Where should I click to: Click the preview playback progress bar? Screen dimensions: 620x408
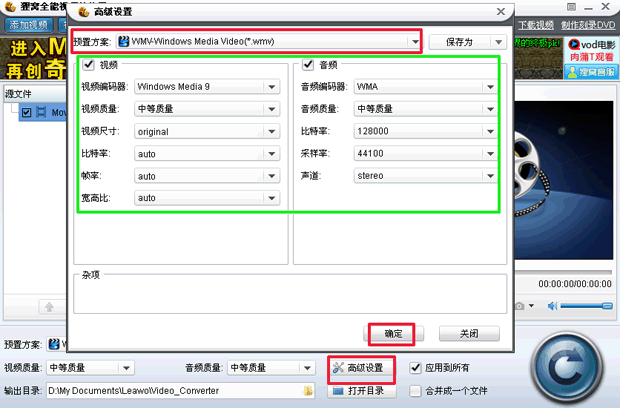coord(563,272)
